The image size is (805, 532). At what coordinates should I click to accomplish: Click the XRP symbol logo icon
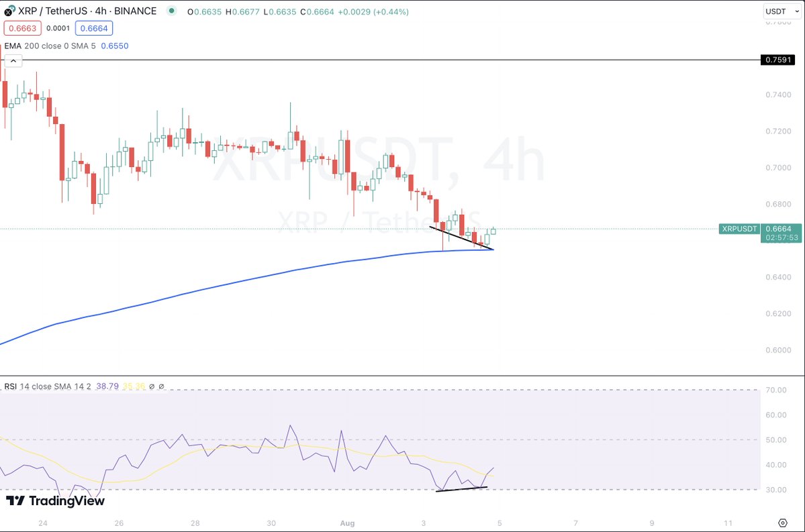(x=9, y=11)
